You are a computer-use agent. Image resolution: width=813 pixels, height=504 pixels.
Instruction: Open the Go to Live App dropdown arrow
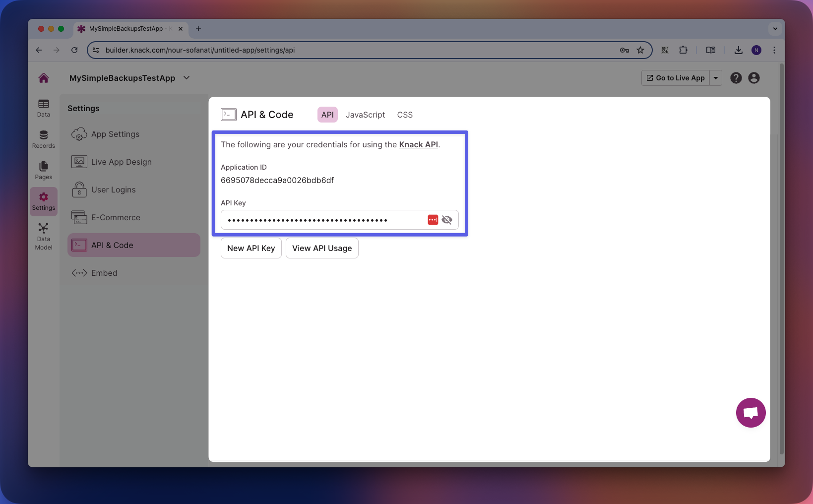(x=715, y=78)
